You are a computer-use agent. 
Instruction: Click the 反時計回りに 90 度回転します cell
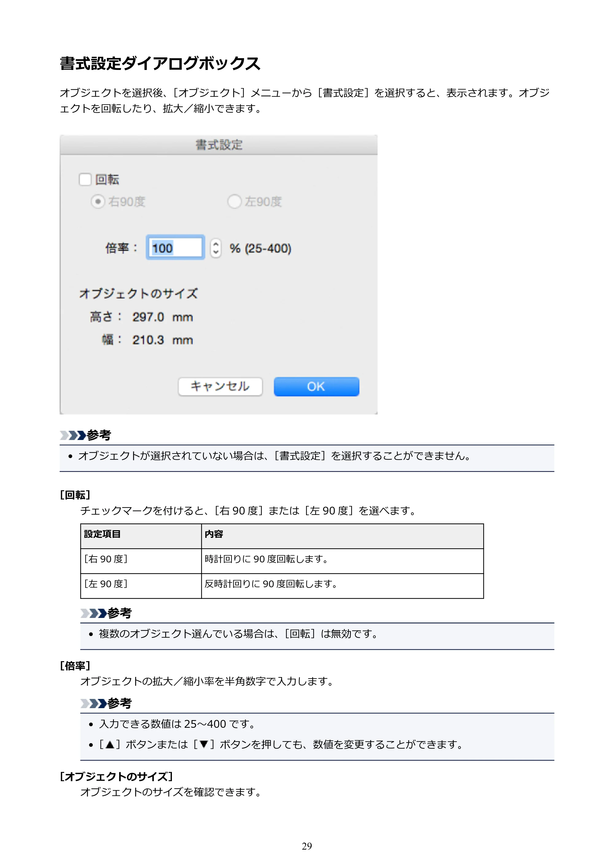click(342, 586)
